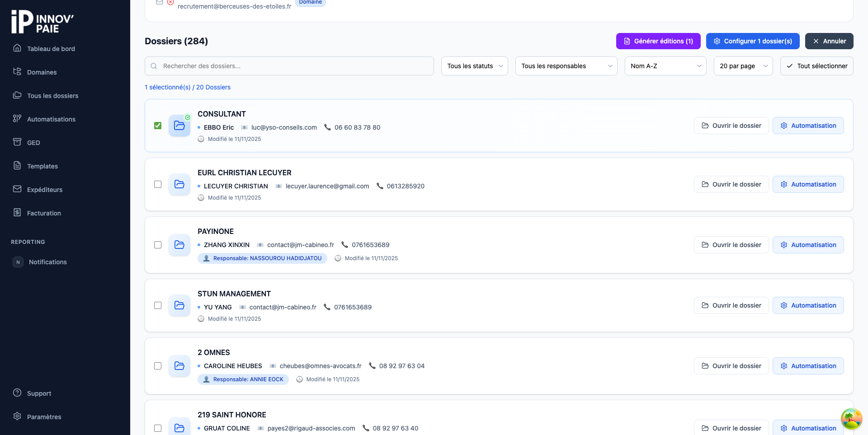Screen dimensions: 868x435
Task: Click the floating beach avatar icon
Action: [851, 419]
